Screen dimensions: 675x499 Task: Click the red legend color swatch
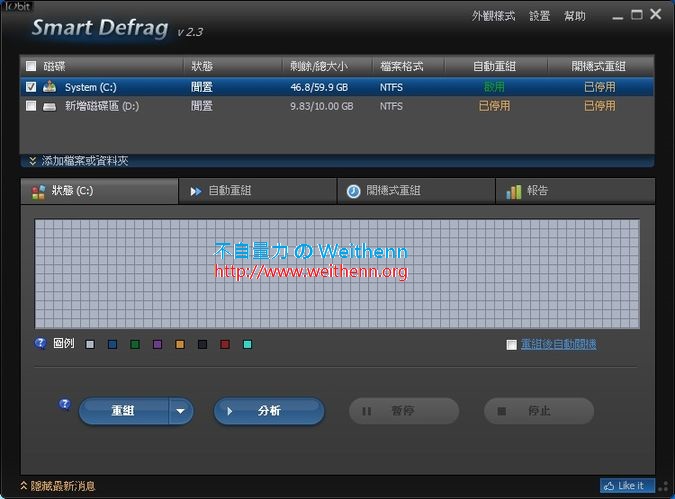225,344
